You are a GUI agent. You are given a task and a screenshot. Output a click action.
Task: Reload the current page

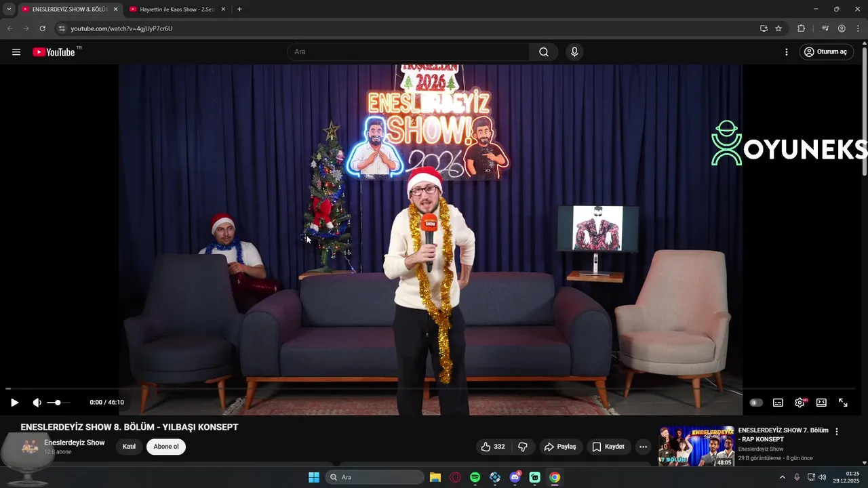click(x=42, y=28)
